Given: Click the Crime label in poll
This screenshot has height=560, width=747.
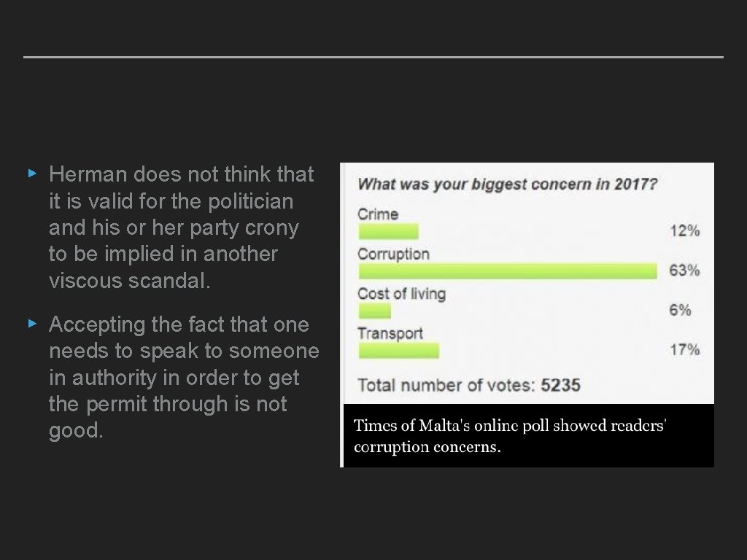Looking at the screenshot, I should coord(378,214).
